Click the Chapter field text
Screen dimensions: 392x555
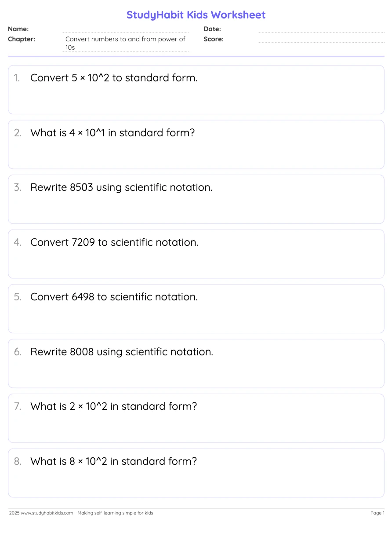(x=126, y=43)
